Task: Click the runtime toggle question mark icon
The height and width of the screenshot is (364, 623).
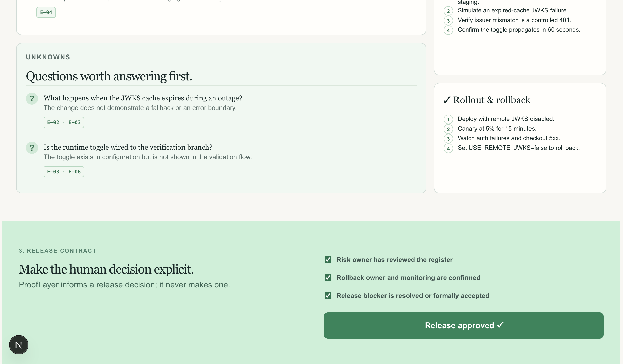Action: click(32, 148)
